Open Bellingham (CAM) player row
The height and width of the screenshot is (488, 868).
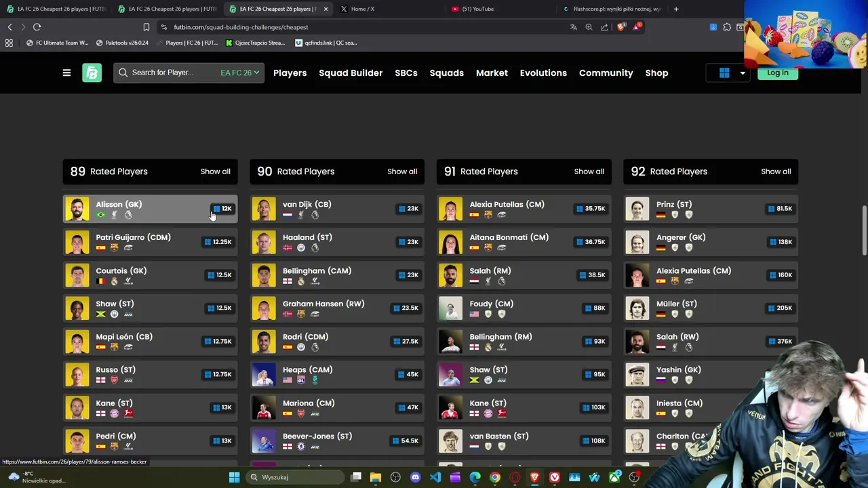click(337, 275)
